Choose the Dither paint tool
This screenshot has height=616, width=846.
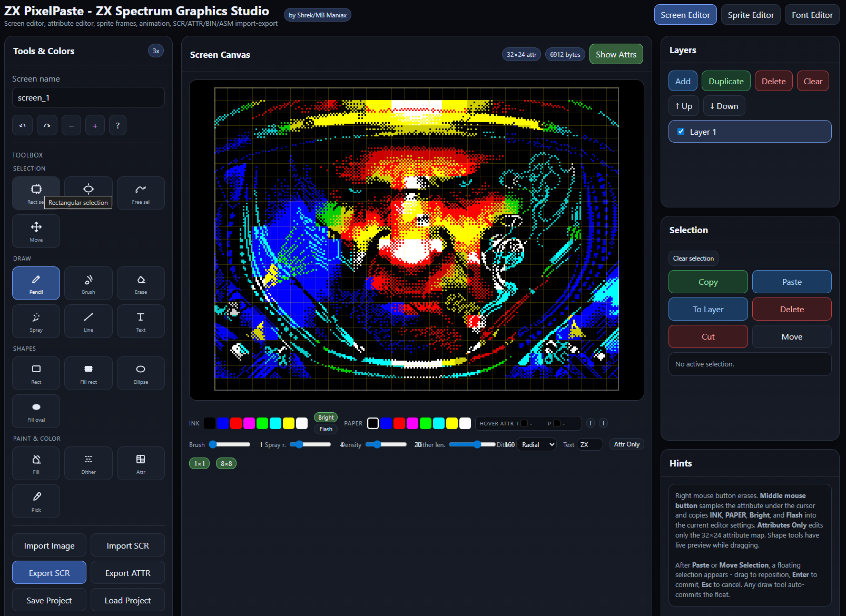[88, 463]
